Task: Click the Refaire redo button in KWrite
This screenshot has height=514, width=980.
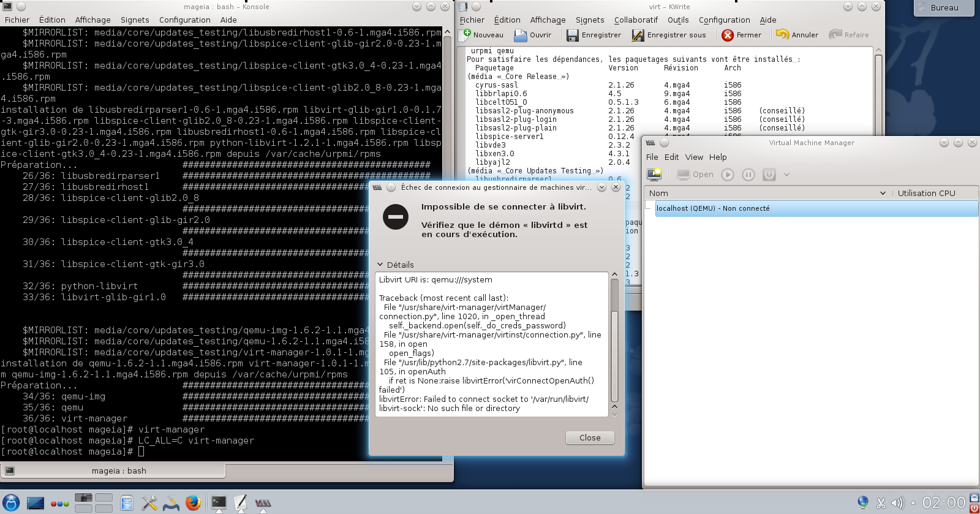Action: pyautogui.click(x=849, y=35)
